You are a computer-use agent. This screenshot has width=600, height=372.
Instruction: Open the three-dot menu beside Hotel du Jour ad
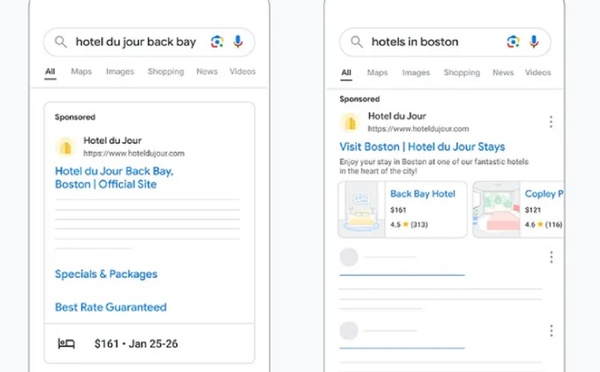coord(551,122)
